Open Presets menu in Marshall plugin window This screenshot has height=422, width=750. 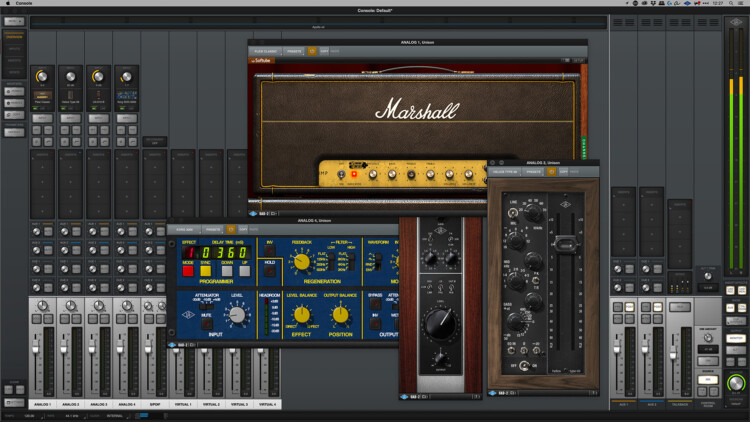tap(294, 51)
